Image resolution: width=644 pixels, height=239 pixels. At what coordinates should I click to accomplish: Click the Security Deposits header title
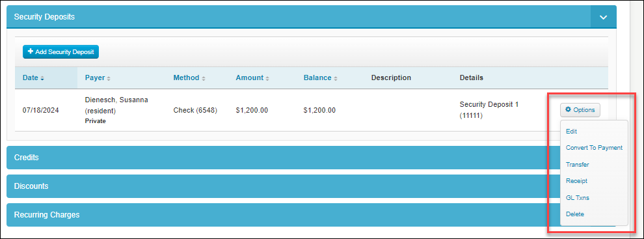44,17
